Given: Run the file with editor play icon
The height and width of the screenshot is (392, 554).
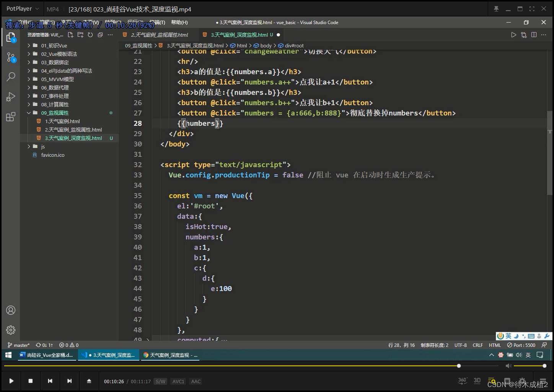Looking at the screenshot, I should [x=513, y=35].
